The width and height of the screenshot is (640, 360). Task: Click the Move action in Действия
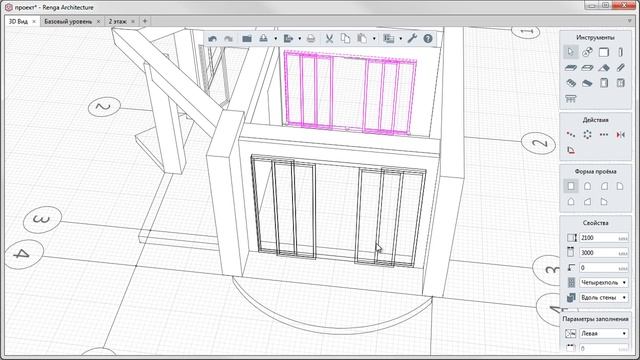571,135
